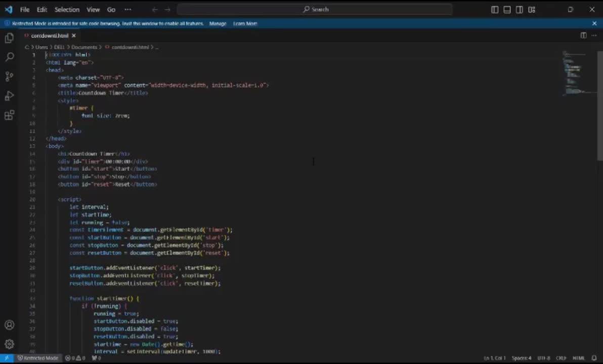Expand the Documents breadcrumb folder

coord(84,47)
